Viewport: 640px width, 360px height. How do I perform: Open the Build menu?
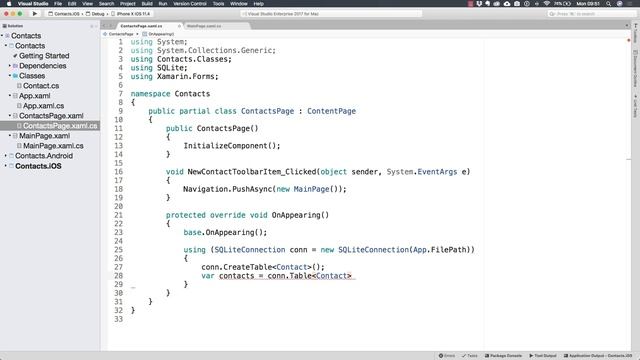[147, 4]
